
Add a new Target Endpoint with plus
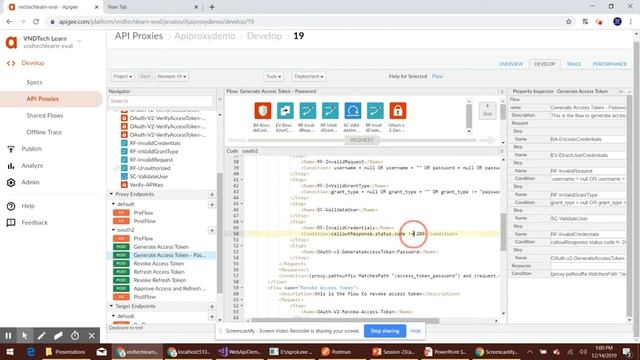click(212, 307)
